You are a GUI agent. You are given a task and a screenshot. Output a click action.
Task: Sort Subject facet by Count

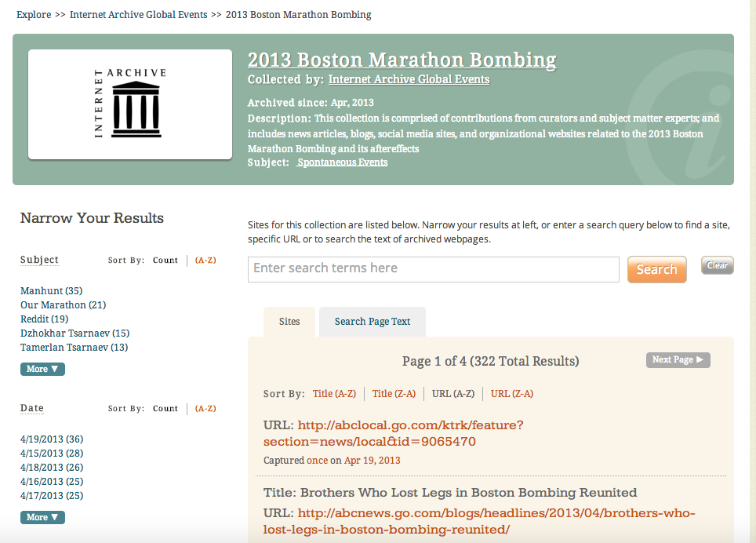click(165, 261)
